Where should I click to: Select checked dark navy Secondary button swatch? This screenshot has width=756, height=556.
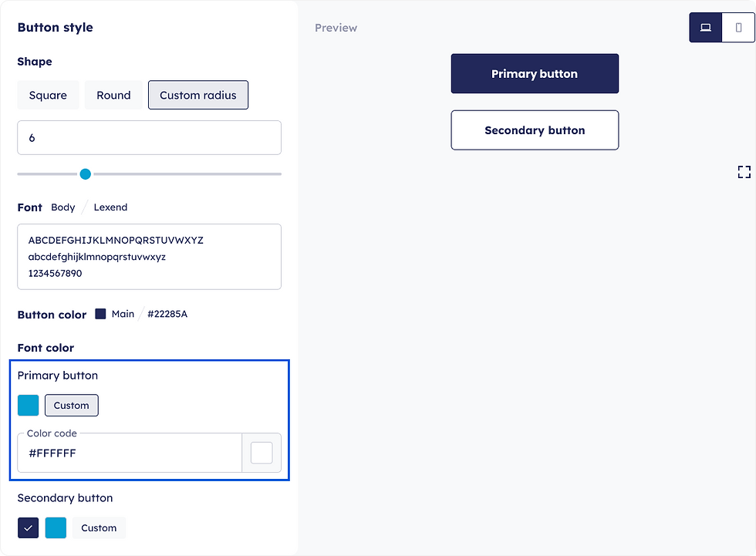[x=29, y=528]
